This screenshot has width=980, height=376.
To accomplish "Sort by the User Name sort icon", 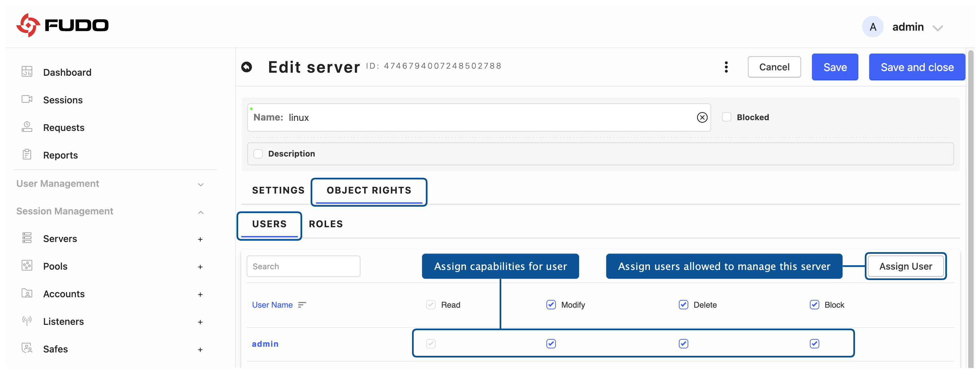I will pos(302,305).
